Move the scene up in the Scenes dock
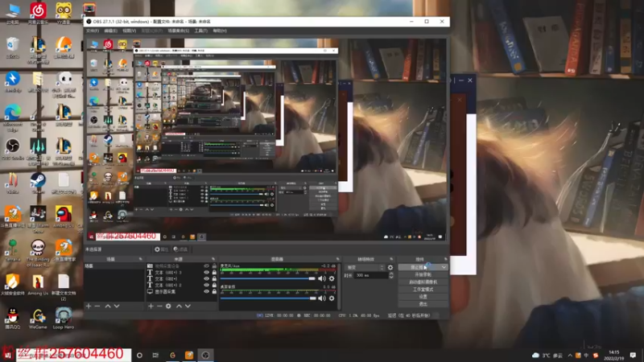 tap(108, 306)
